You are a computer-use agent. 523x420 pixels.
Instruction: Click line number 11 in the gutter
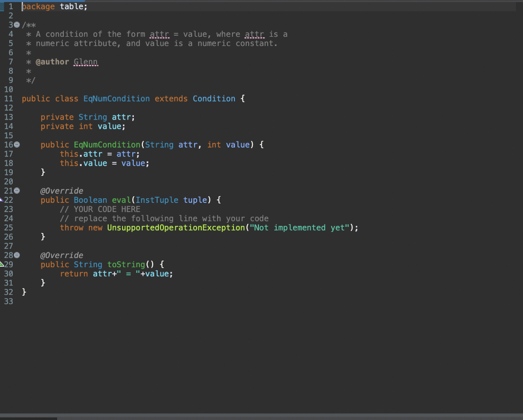[9, 99]
